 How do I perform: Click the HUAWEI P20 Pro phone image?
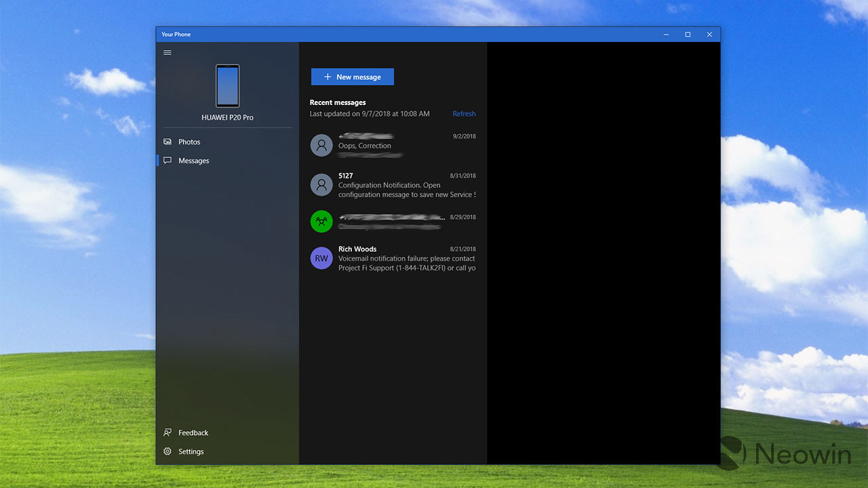[227, 86]
